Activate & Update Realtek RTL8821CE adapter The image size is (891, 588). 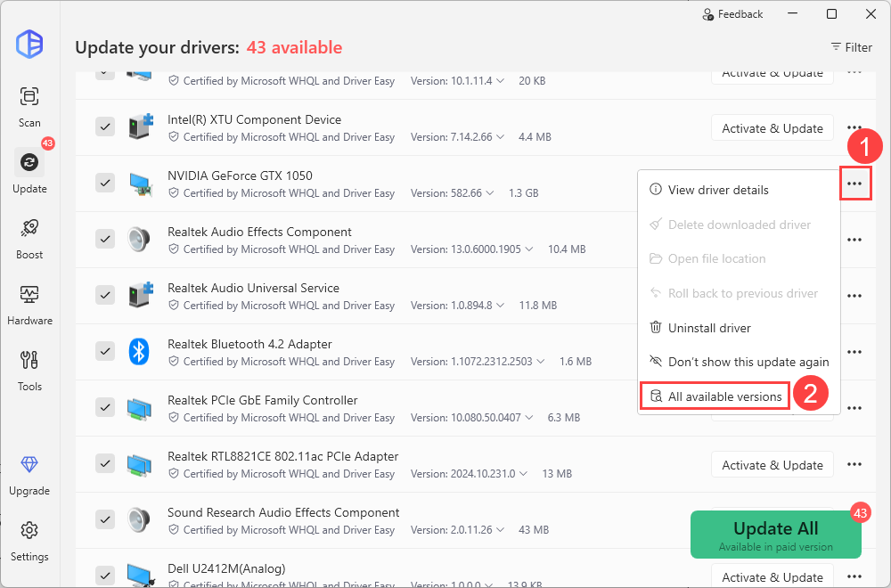click(x=772, y=465)
